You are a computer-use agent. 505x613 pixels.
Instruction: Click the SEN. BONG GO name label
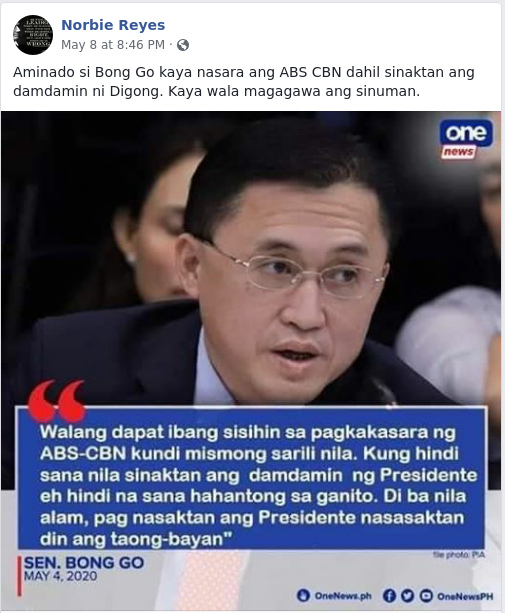84,563
